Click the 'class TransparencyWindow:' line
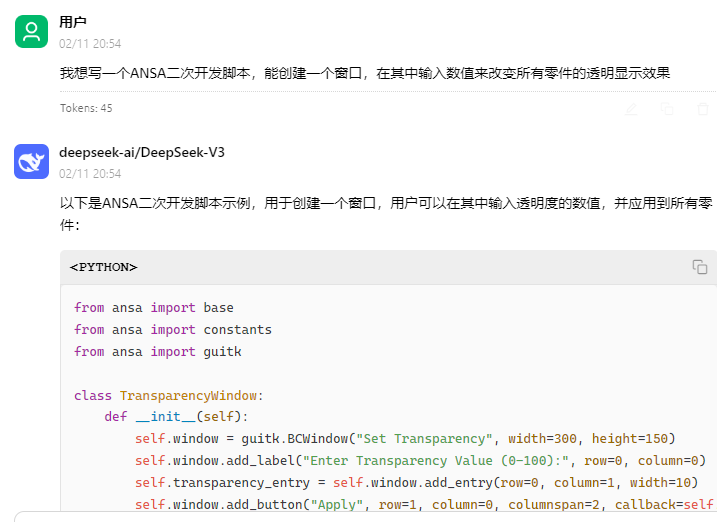 pos(169,395)
